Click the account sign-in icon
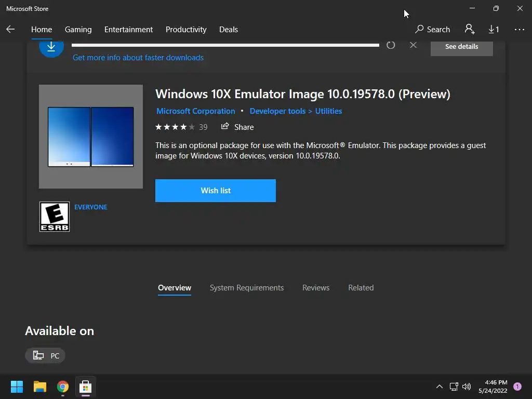The height and width of the screenshot is (399, 532). (x=470, y=29)
